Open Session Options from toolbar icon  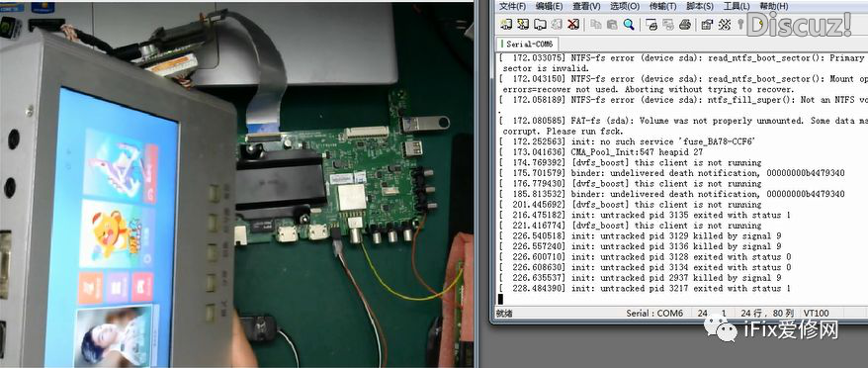click(707, 25)
